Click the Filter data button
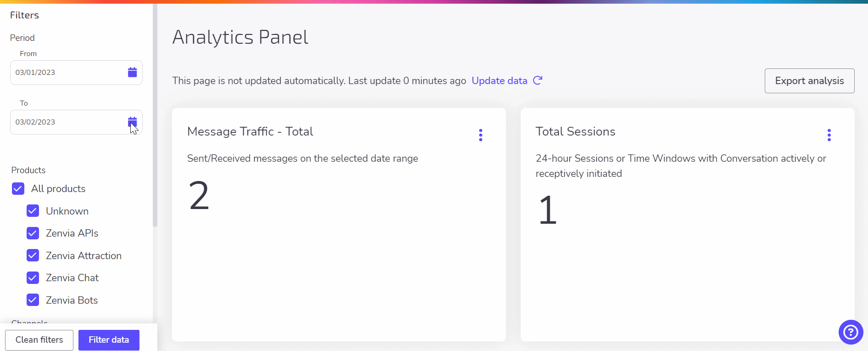Image resolution: width=868 pixels, height=351 pixels. point(109,340)
